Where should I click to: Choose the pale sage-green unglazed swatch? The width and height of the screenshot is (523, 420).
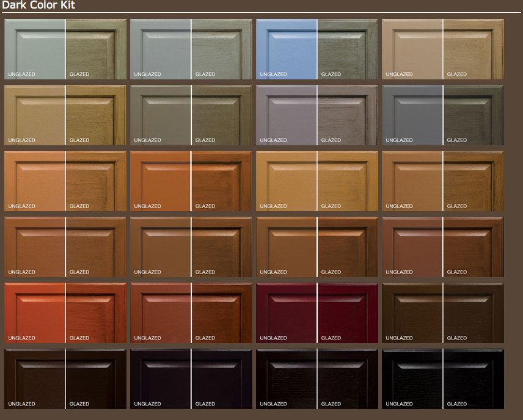(x=34, y=49)
